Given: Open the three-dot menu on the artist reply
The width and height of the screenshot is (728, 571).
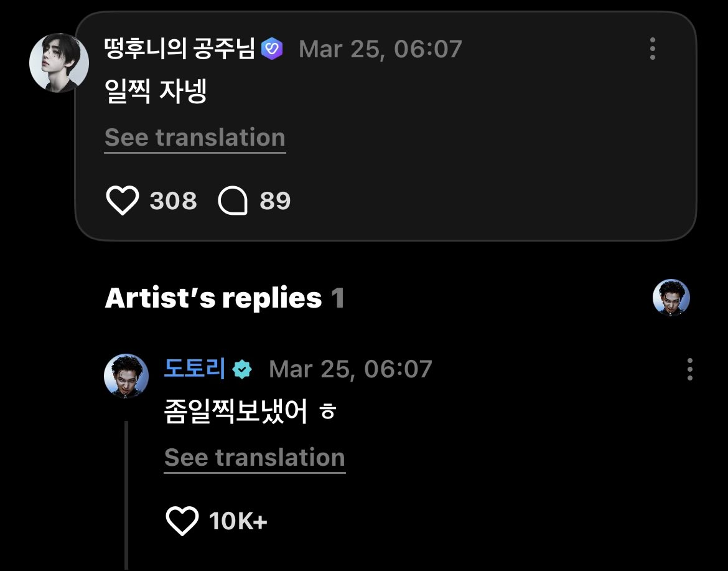Looking at the screenshot, I should coord(689,369).
